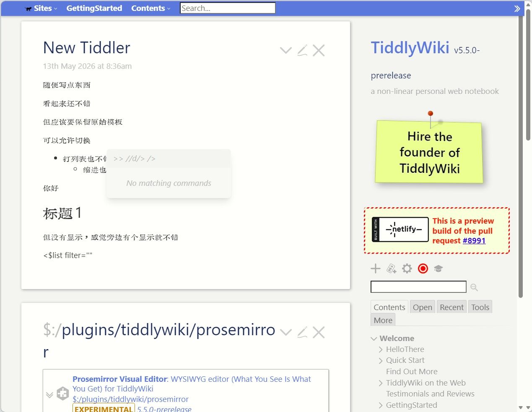Open the Quick Start contents link
Screen dimensions: 532x412
point(405,360)
